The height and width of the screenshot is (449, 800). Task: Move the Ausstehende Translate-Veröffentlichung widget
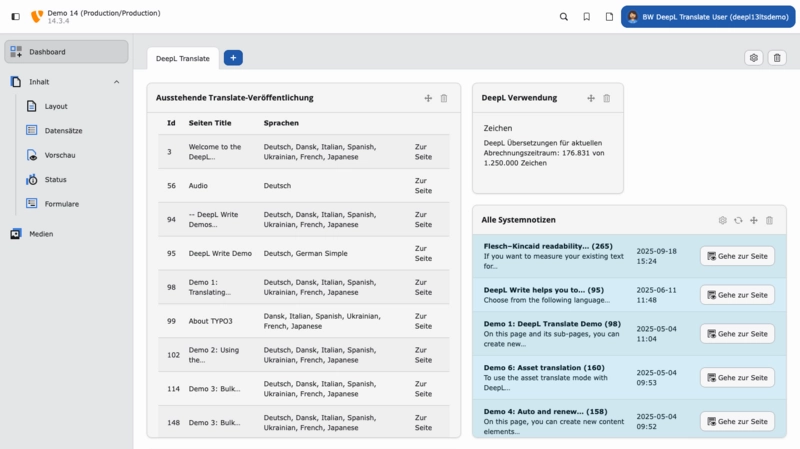point(428,98)
